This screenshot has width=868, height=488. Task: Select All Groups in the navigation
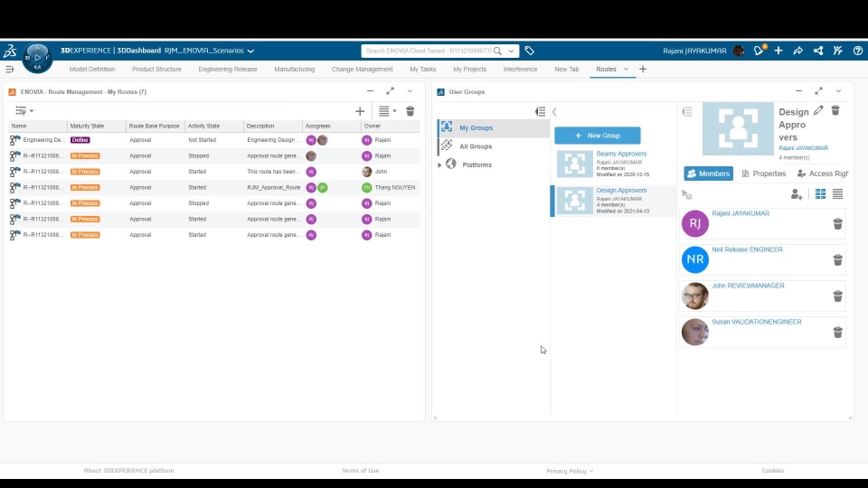494,146
